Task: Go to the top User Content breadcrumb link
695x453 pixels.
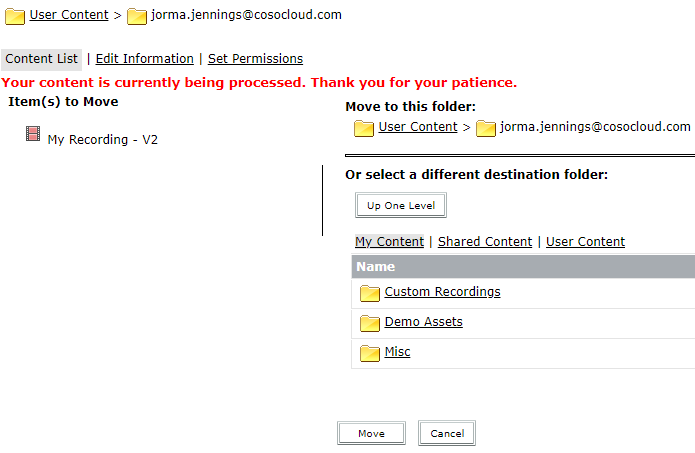Action: [x=69, y=15]
